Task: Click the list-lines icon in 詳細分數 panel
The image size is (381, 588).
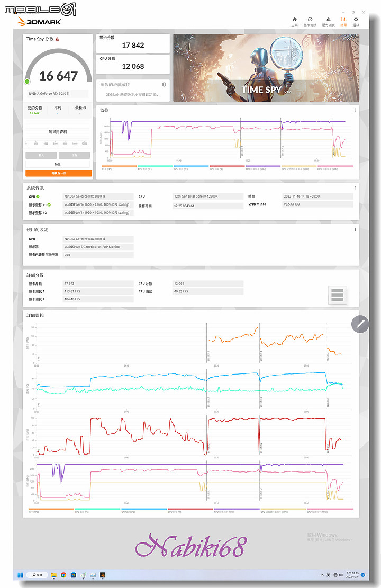Action: (337, 295)
